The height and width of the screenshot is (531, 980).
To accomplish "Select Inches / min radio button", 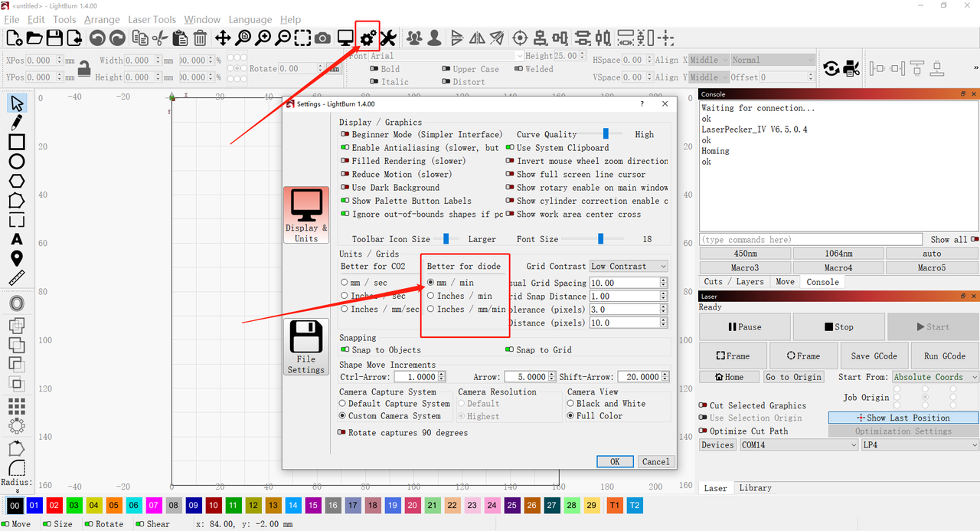I will point(431,296).
